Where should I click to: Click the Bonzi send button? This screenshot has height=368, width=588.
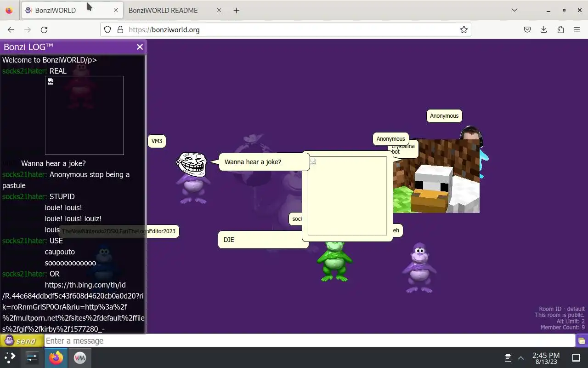22,341
